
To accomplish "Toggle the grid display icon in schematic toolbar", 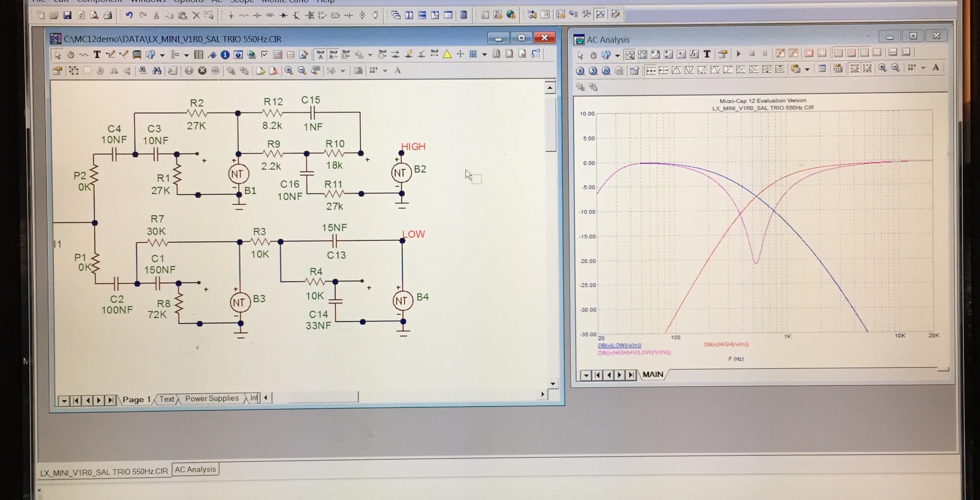I will tap(473, 54).
